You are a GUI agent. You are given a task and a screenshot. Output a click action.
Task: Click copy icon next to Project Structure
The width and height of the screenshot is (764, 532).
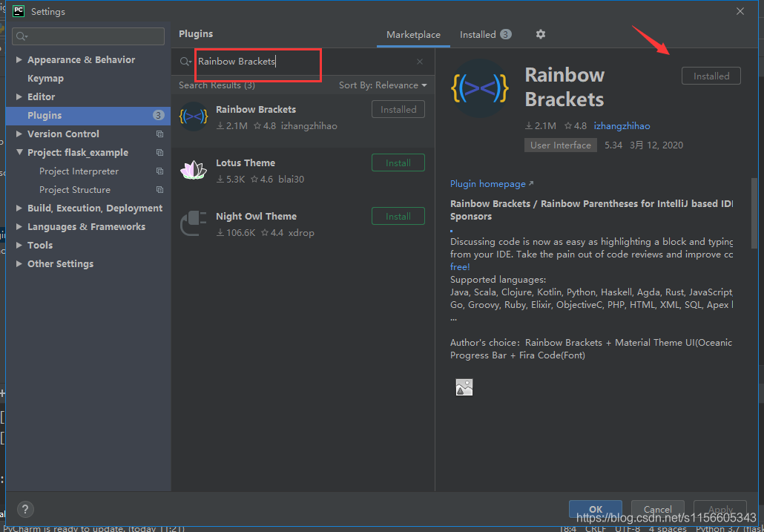click(x=159, y=189)
